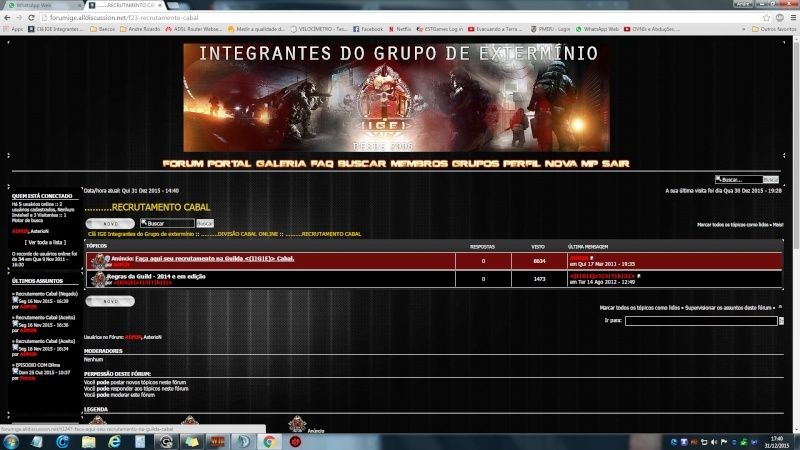This screenshot has height=450, width=800.
Task: Open the PORTAL navigation link
Action: [229, 164]
